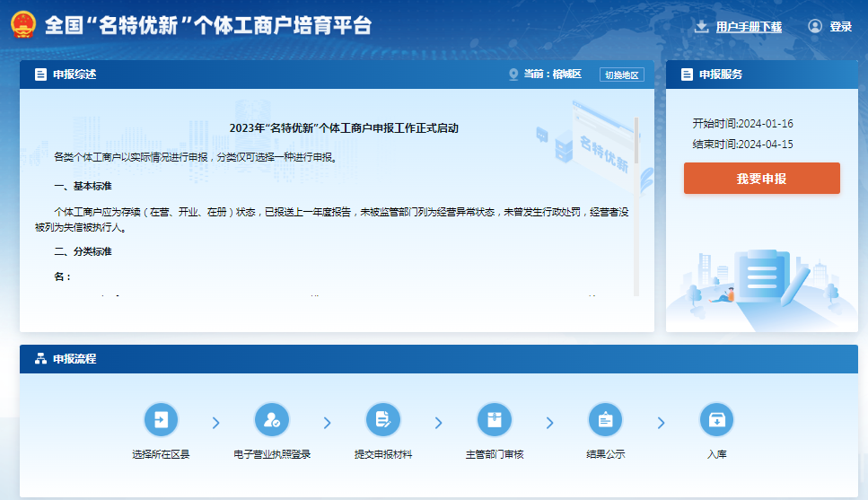Click the national emblem logo icon

(x=22, y=24)
